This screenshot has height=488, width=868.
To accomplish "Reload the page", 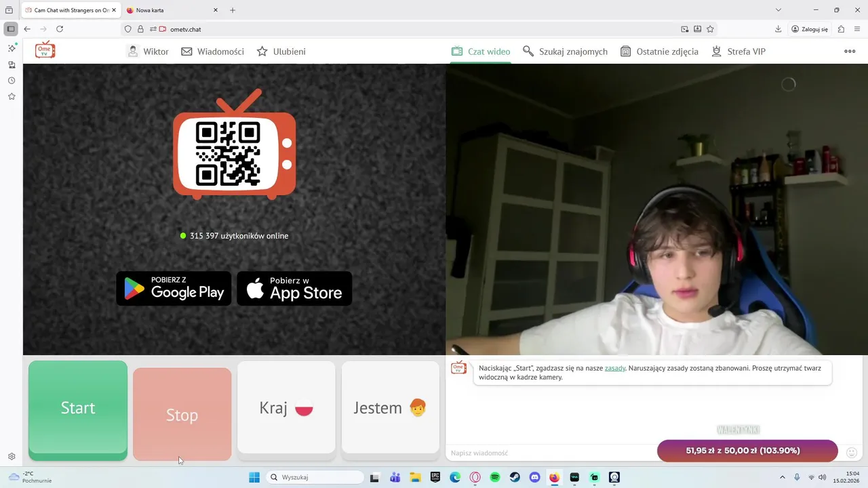I will 60,29.
